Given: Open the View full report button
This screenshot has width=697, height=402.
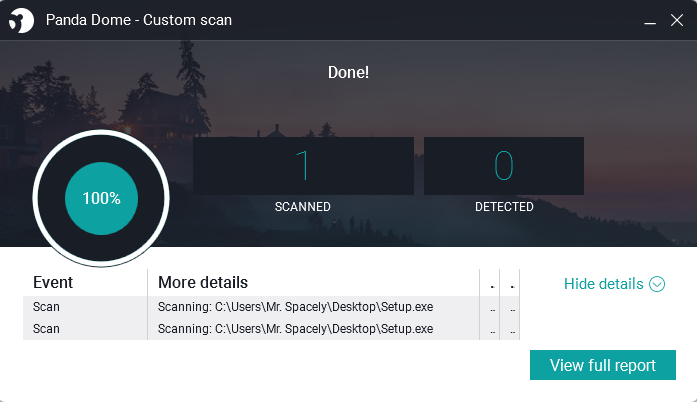Looking at the screenshot, I should tap(602, 365).
